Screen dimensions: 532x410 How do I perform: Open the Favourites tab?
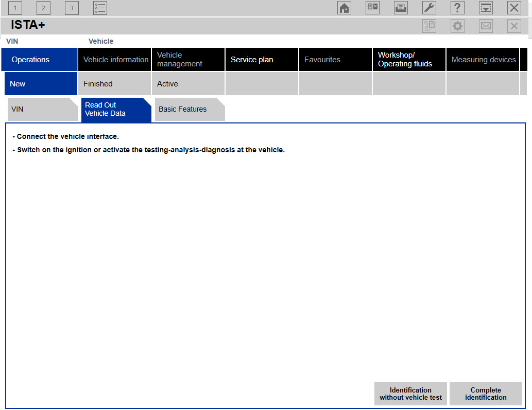(x=336, y=60)
